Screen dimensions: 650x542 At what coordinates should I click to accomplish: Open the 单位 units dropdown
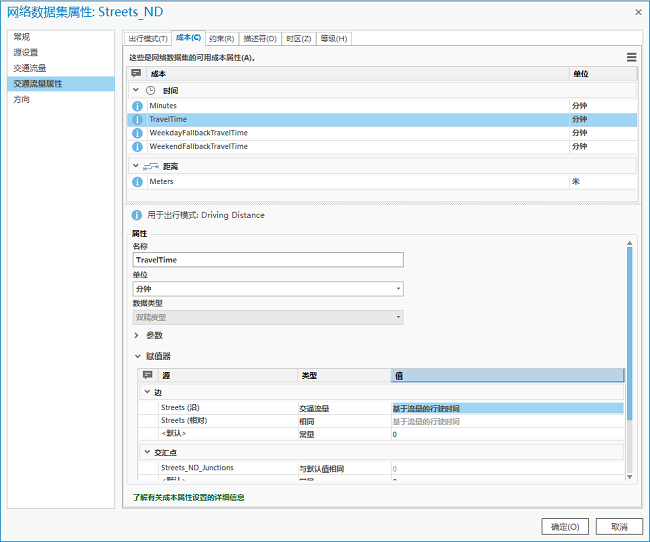[x=267, y=289]
